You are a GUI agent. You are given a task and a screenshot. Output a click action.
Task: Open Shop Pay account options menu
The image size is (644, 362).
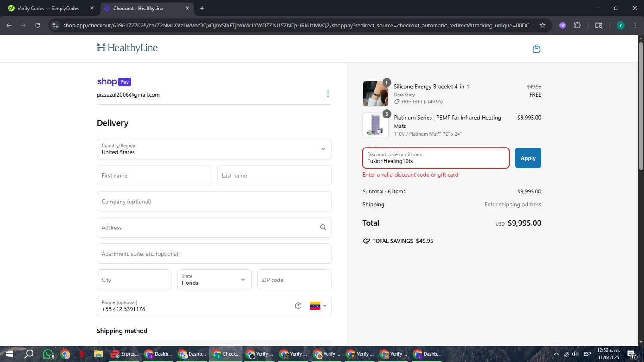[328, 94]
